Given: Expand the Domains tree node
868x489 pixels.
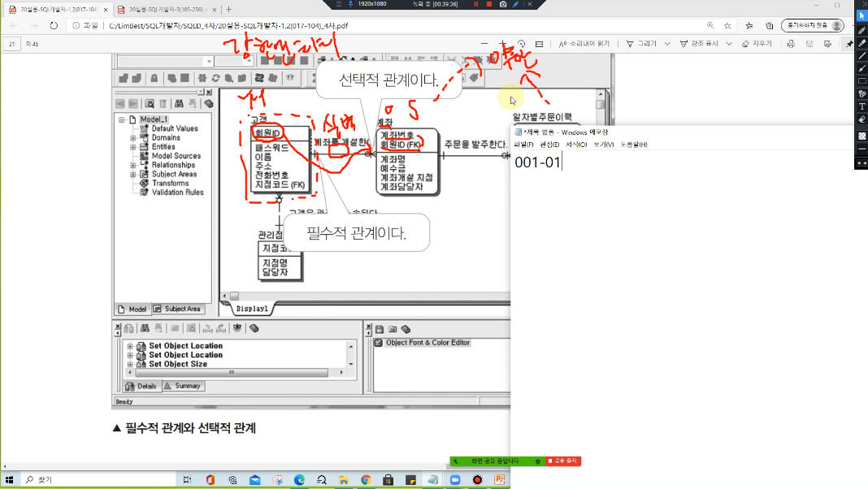Looking at the screenshot, I should coord(132,138).
